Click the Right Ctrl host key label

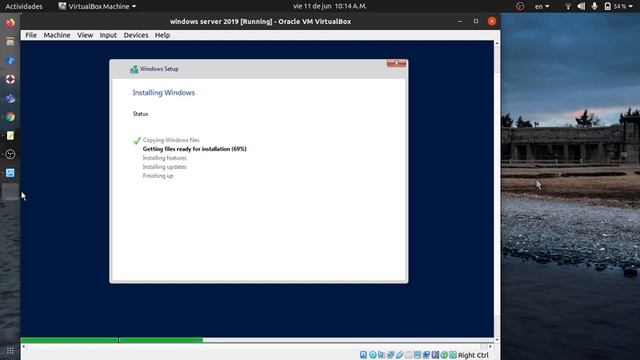[473, 355]
